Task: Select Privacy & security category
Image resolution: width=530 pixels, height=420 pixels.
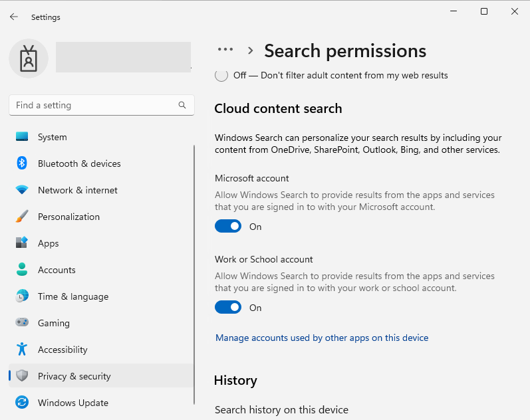Action: (101, 375)
